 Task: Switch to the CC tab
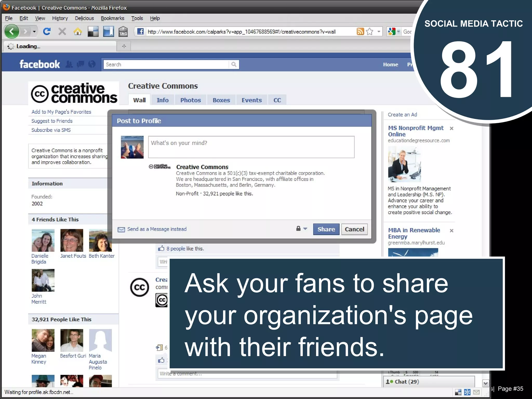pos(277,100)
